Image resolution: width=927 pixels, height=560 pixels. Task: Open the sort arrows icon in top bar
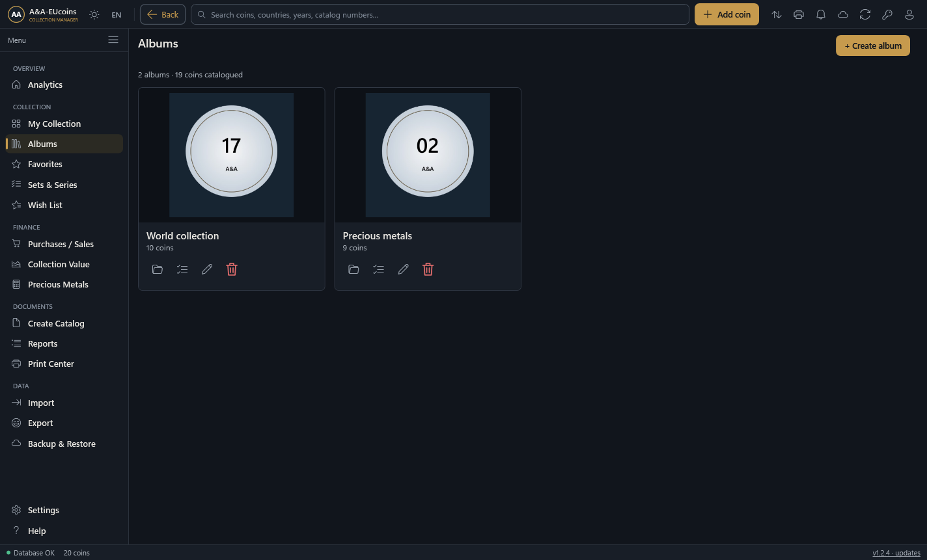[x=777, y=14]
